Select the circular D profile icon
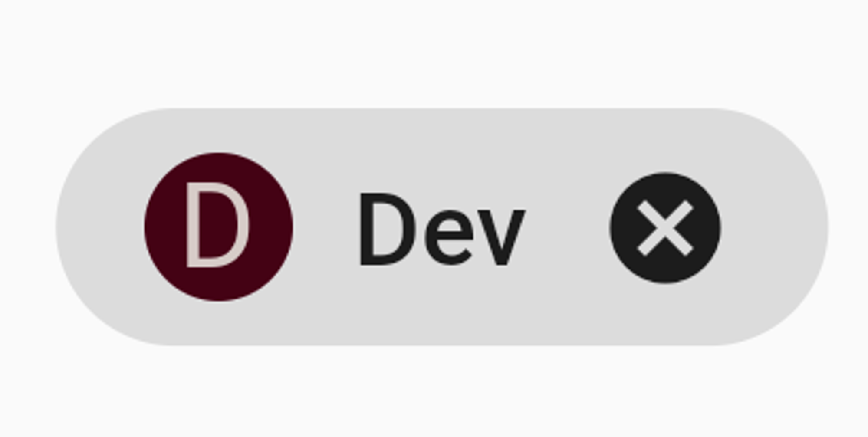The height and width of the screenshot is (437, 868). pos(218,227)
